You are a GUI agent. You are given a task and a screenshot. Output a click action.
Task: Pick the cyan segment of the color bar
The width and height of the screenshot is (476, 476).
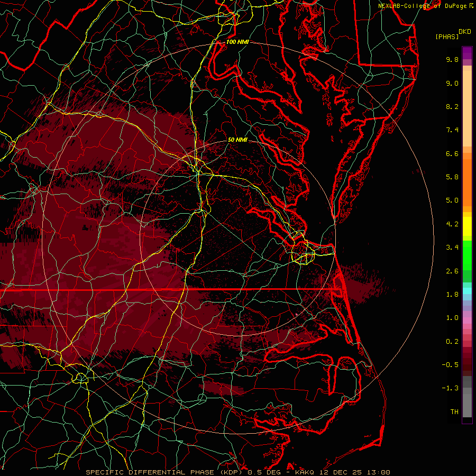(x=467, y=291)
